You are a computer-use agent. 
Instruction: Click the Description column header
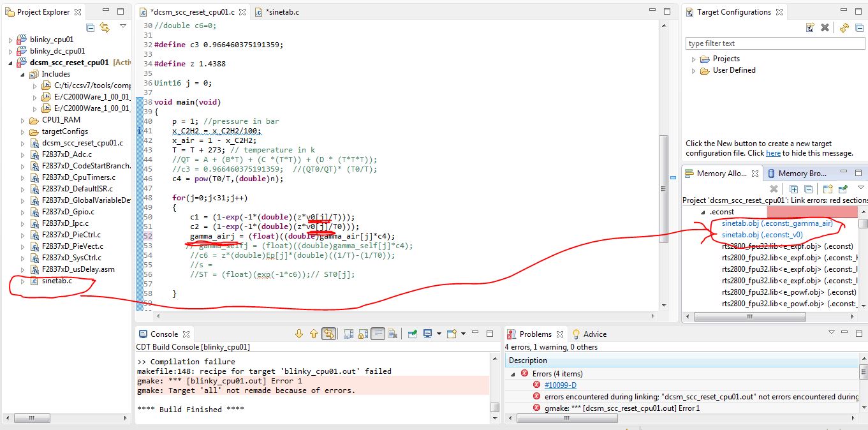(x=682, y=360)
